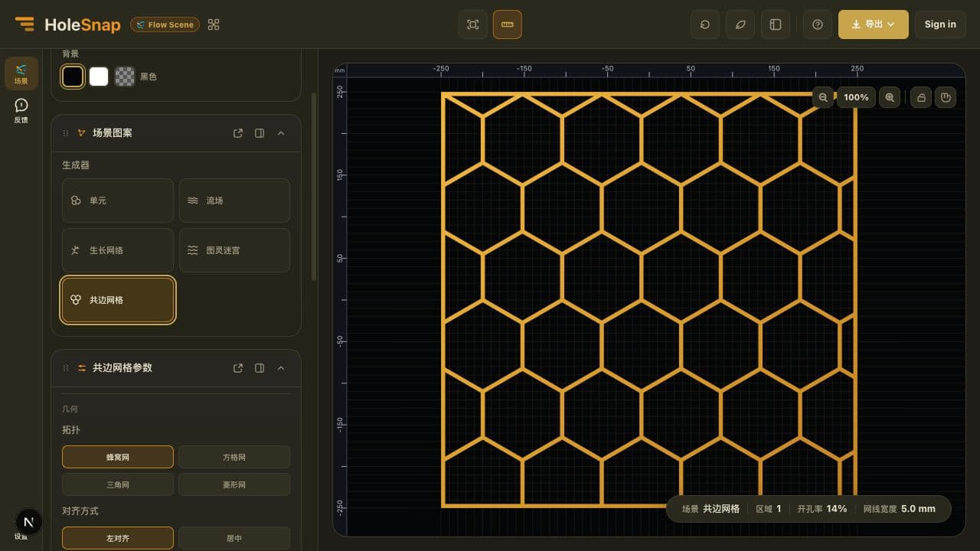This screenshot has height=551, width=980.
Task: Toggle the side panel layout icon
Action: [776, 24]
